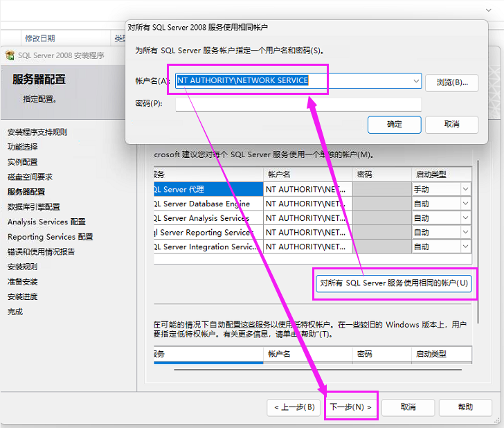Click the SQL Server 2008 installer title icon
Screen dimensions: 504x428
pyautogui.click(x=10, y=55)
